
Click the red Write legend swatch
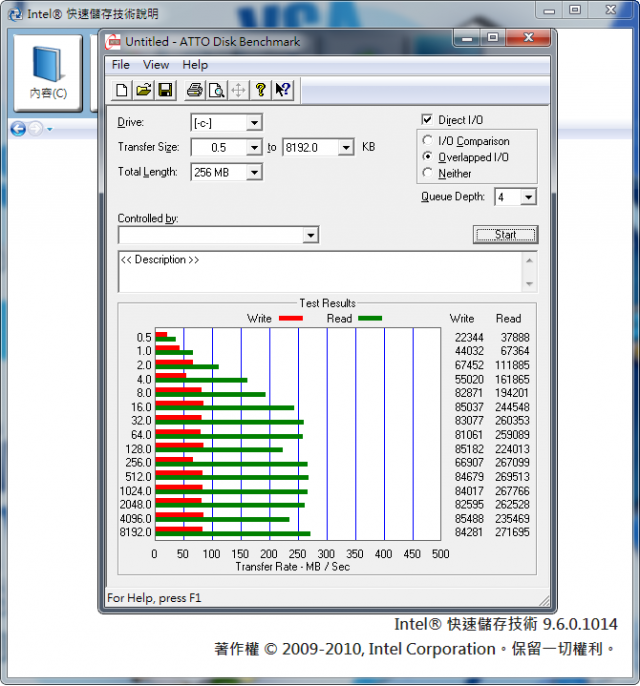click(291, 318)
